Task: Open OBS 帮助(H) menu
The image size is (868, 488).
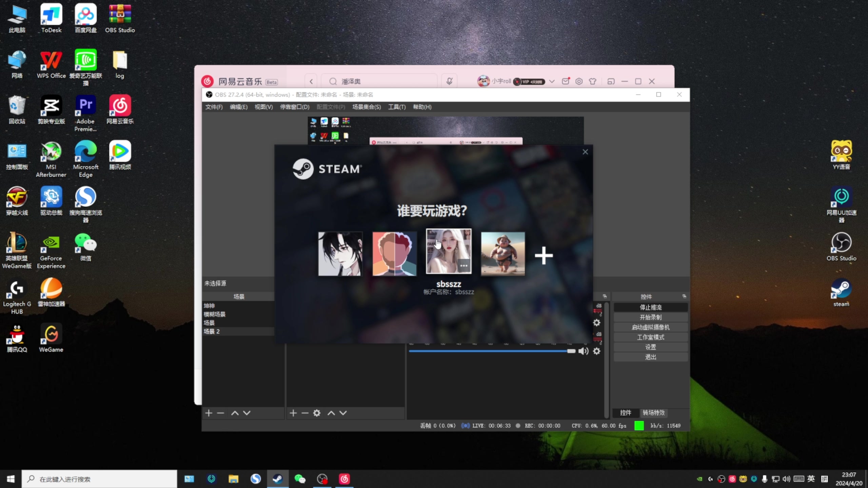Action: (422, 107)
